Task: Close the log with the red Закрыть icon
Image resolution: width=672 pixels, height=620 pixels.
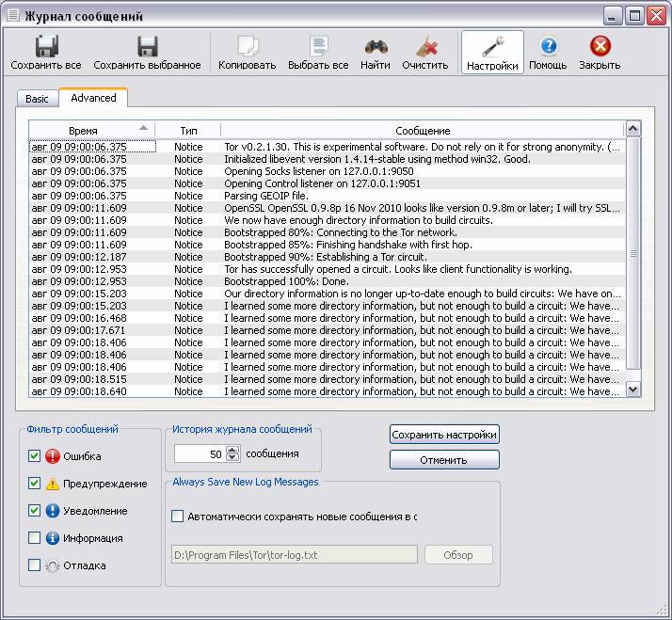Action: (600, 46)
